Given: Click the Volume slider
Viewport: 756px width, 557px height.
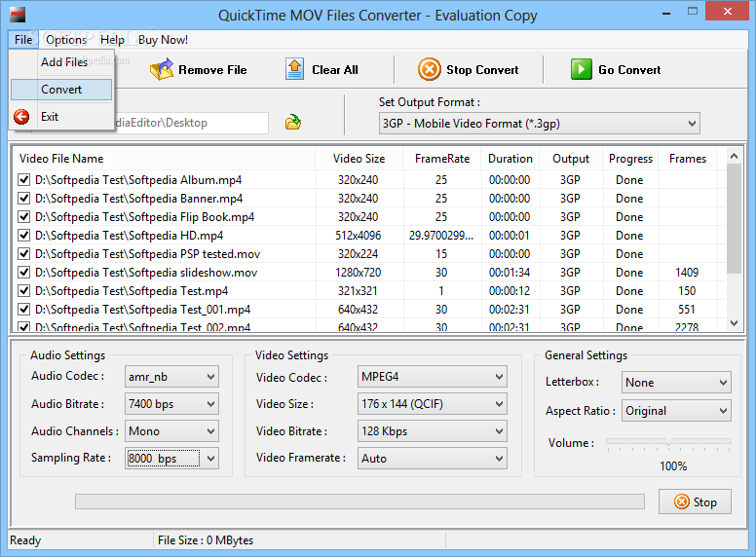Looking at the screenshot, I should point(668,443).
